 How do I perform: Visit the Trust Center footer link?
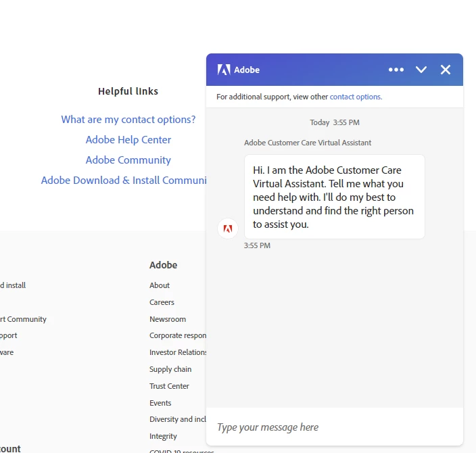tap(169, 386)
